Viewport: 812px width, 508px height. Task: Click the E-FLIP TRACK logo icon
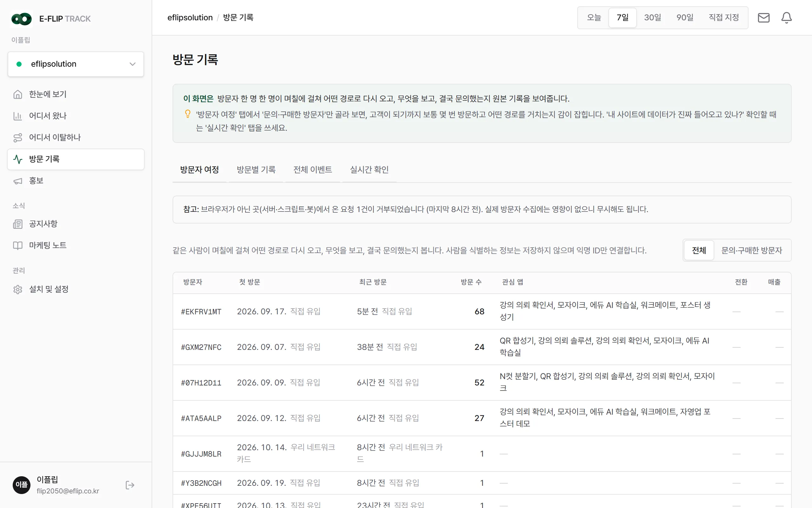[x=22, y=19]
